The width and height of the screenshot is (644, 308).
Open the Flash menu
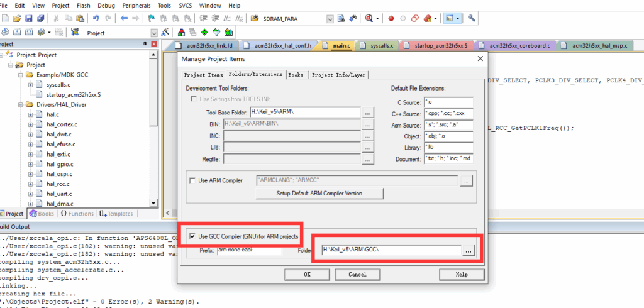pyautogui.click(x=84, y=6)
